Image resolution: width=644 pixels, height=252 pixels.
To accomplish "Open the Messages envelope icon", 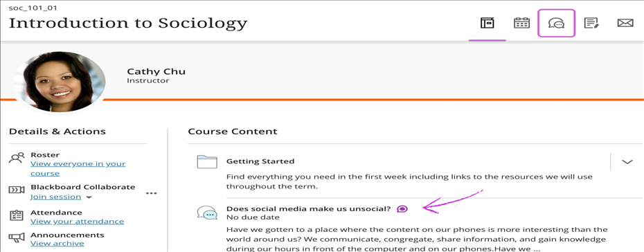I will click(x=625, y=23).
